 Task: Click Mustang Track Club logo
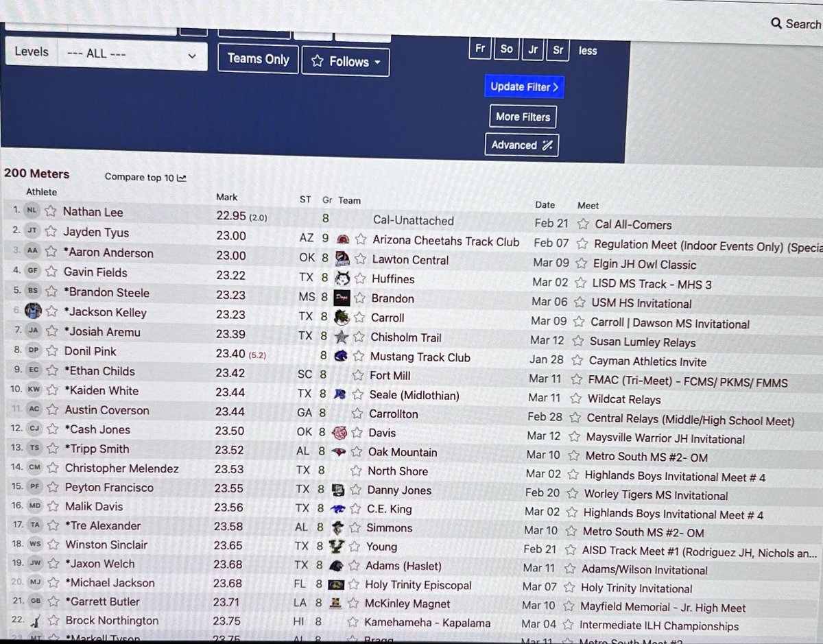pos(342,357)
